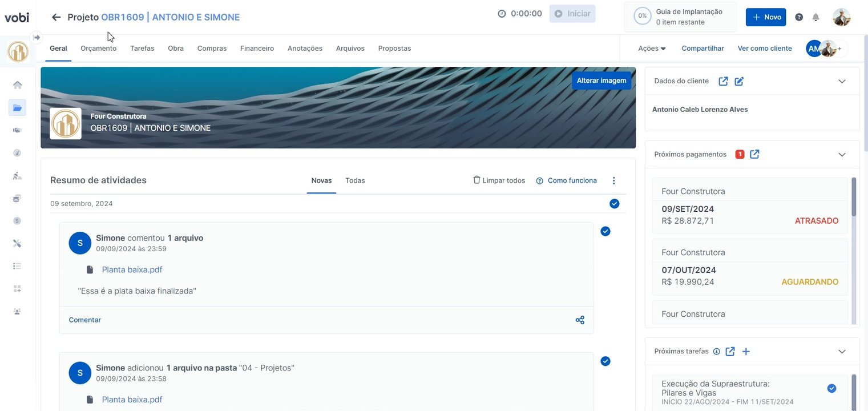Show Todas activities tab
This screenshot has width=868, height=411.
[355, 180]
